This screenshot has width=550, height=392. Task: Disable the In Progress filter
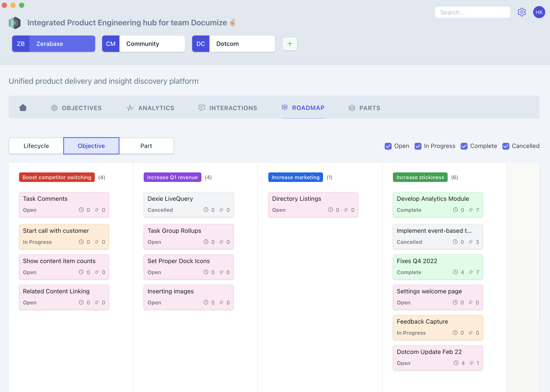418,146
